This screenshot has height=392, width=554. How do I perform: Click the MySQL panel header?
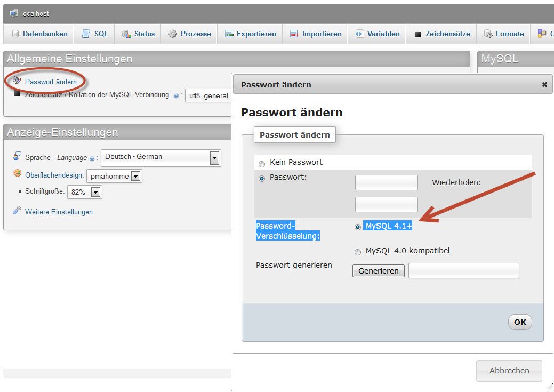click(516, 59)
